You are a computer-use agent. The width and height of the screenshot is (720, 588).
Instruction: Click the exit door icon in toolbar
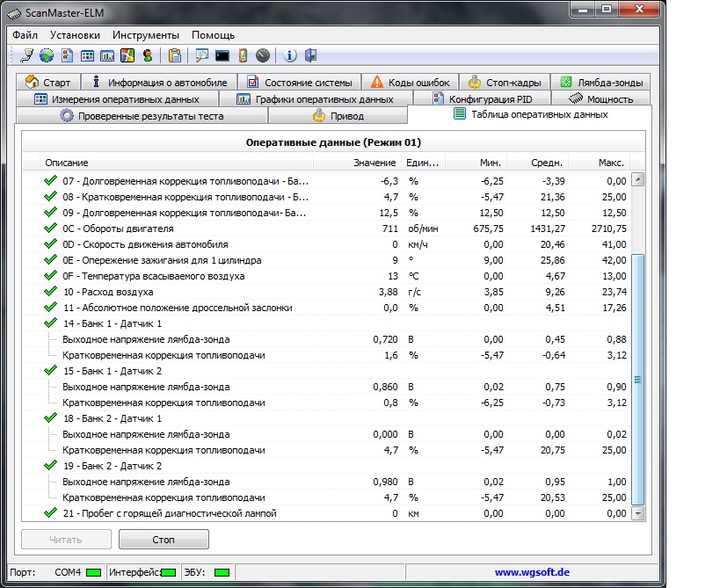310,55
